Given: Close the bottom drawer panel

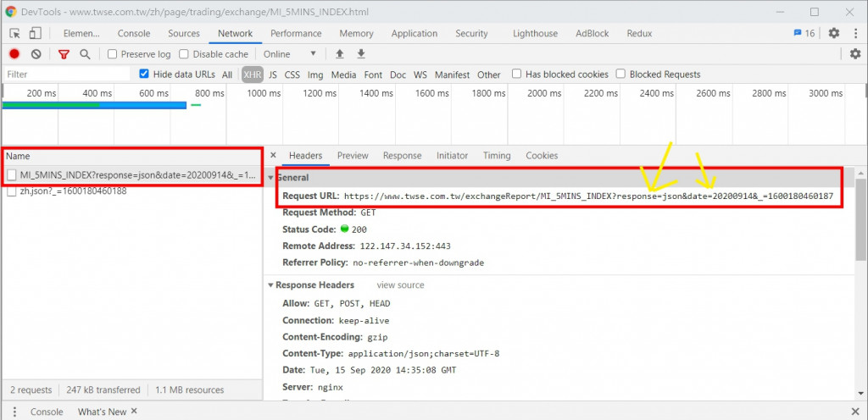Looking at the screenshot, I should coord(855,412).
